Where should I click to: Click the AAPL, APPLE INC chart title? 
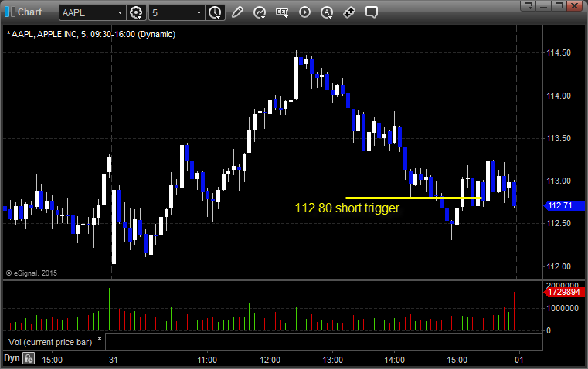tap(91, 34)
